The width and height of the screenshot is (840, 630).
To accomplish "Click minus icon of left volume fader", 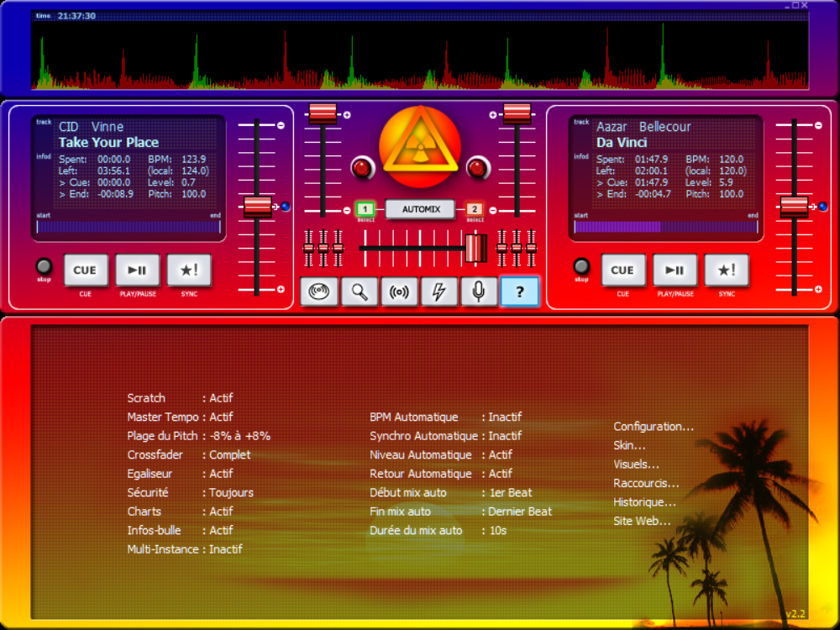I will pyautogui.click(x=347, y=211).
